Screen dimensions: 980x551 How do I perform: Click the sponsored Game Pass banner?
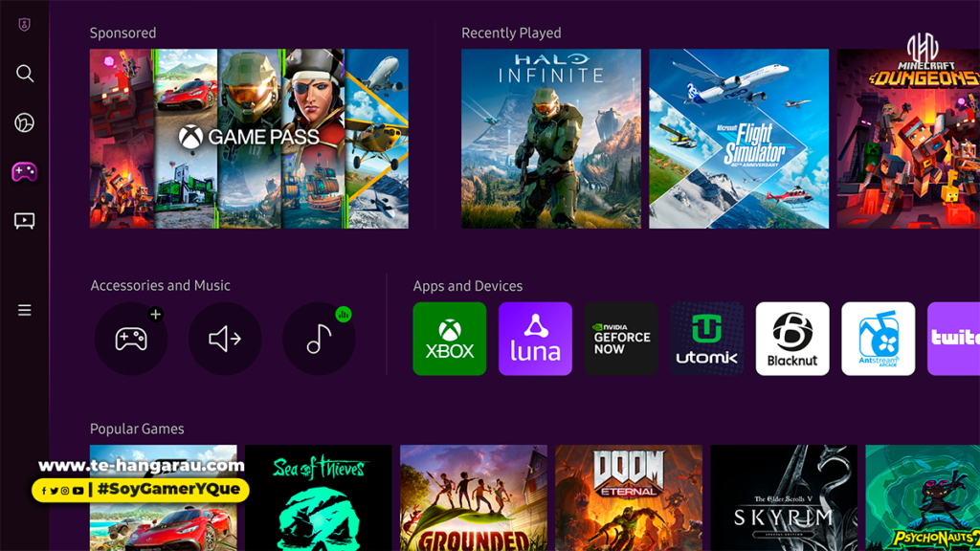[x=249, y=139]
